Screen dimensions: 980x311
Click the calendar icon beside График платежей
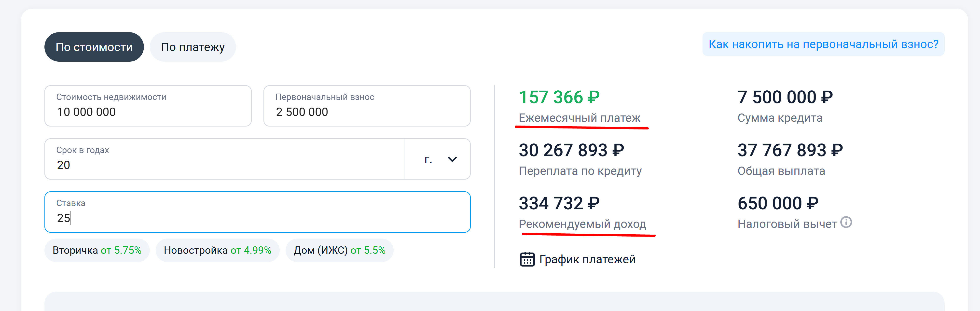click(527, 259)
